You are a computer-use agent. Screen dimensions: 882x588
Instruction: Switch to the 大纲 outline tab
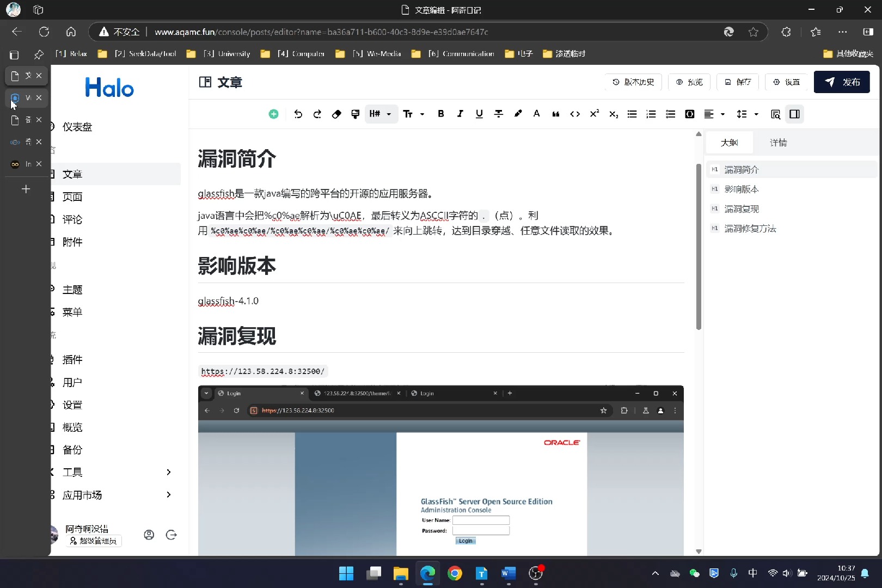730,143
